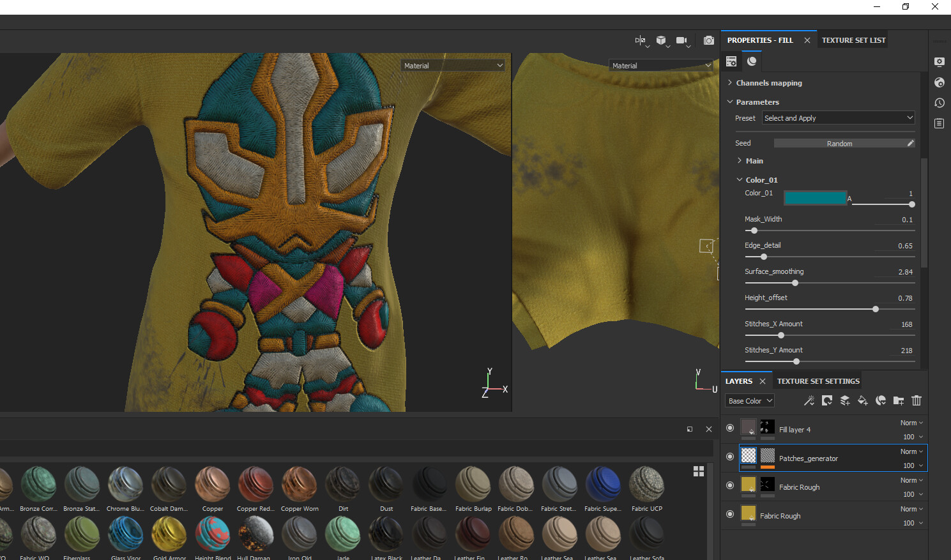Select the Dirt material thumbnail
This screenshot has width=951, height=560.
coord(343,484)
